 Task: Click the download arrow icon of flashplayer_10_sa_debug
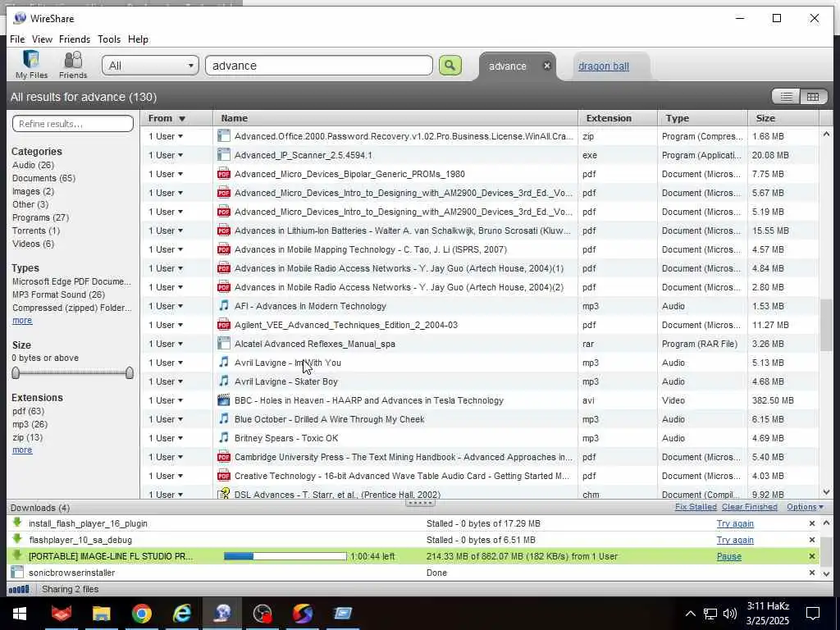[x=17, y=539]
